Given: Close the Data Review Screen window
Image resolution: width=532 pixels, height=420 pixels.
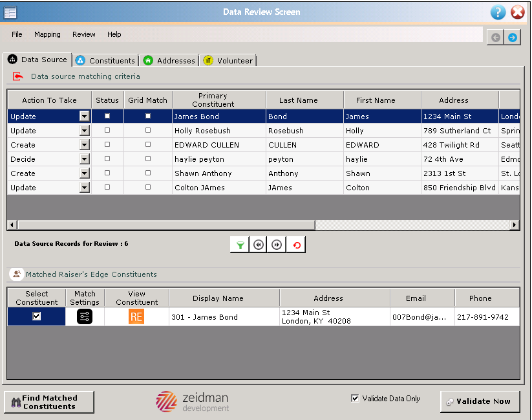Looking at the screenshot, I should point(518,12).
